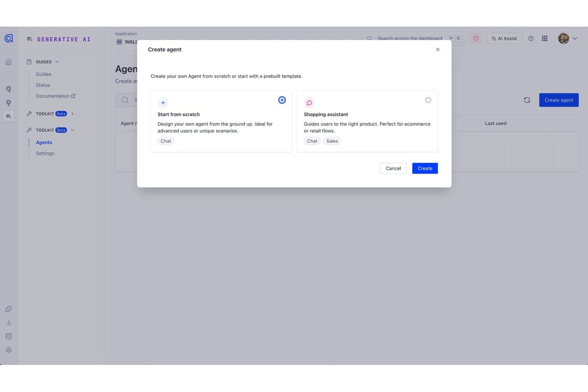Collapse the GUIDES section chevron
The width and height of the screenshot is (588, 392).
[57, 62]
